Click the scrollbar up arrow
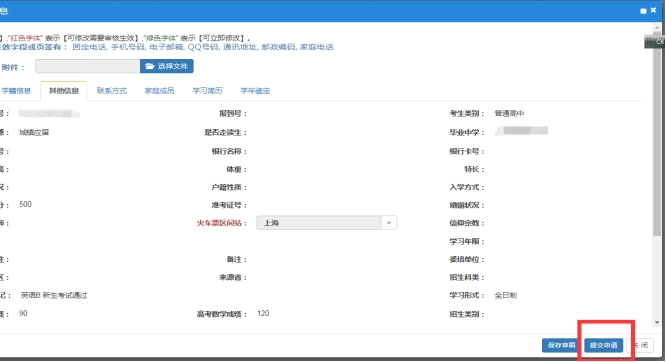This screenshot has width=666, height=362. (657, 28)
